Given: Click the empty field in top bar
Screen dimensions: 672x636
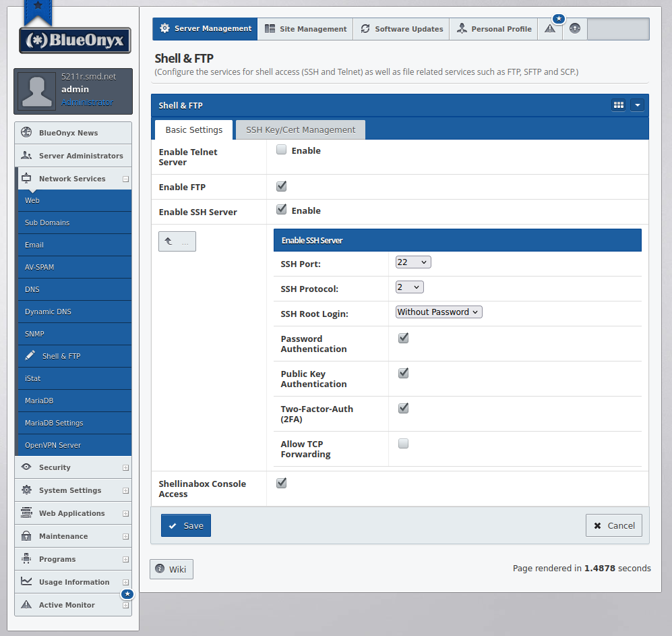Looking at the screenshot, I should tap(618, 29).
